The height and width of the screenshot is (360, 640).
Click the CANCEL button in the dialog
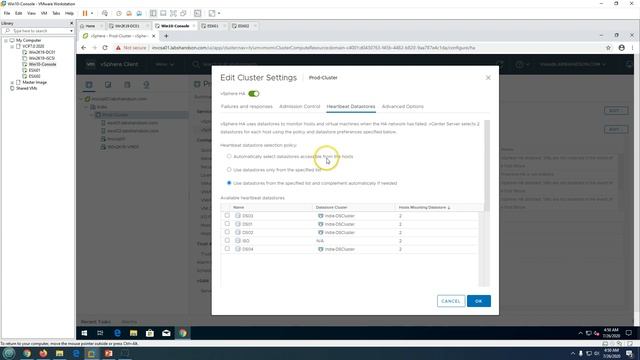coord(451,301)
